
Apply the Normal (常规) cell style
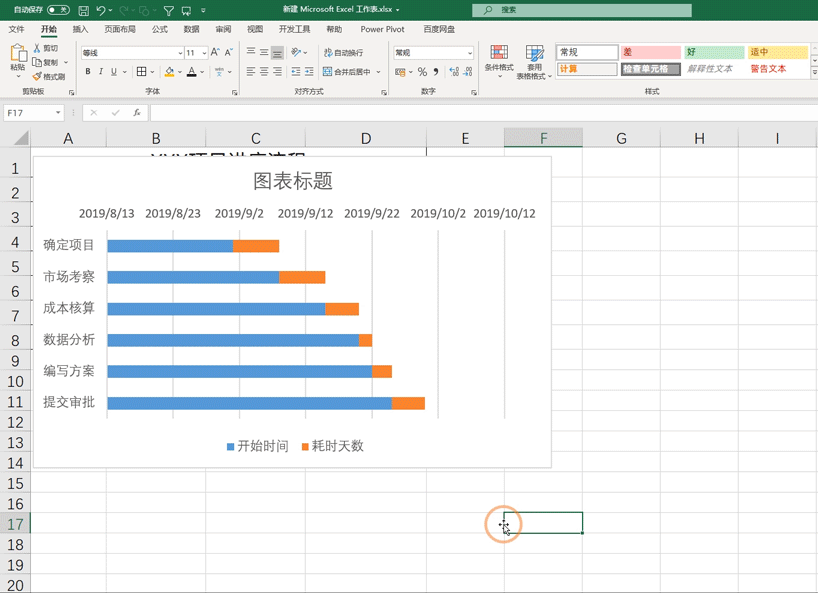(587, 52)
